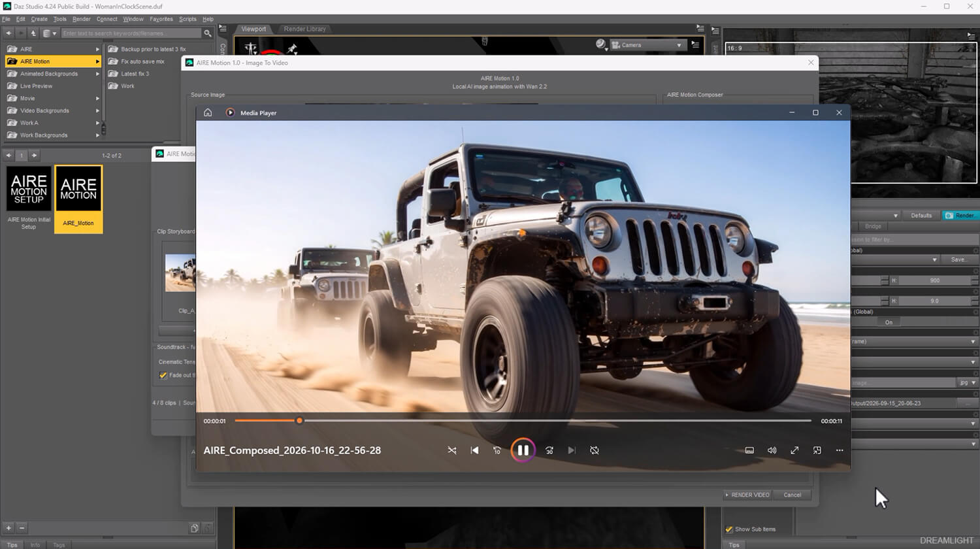The image size is (980, 549).
Task: Expand the Video Backgrounds folder arrow
Action: [x=97, y=110]
